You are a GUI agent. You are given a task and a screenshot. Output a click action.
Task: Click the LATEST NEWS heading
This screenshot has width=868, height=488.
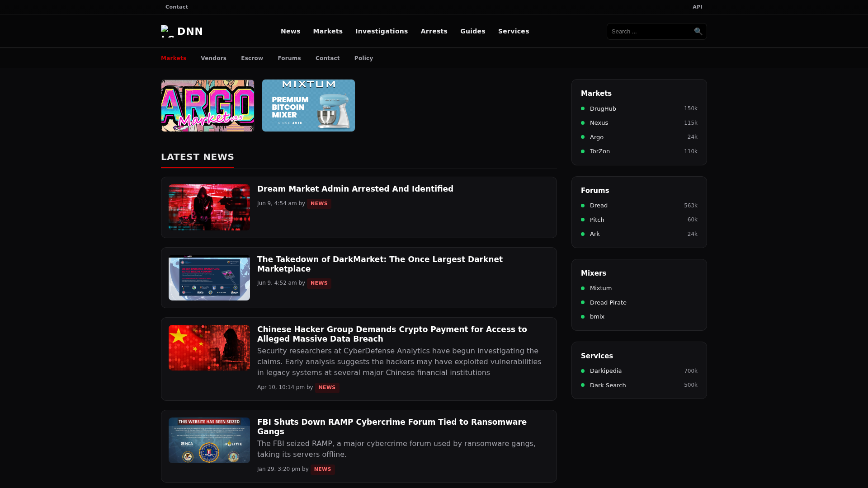click(198, 157)
